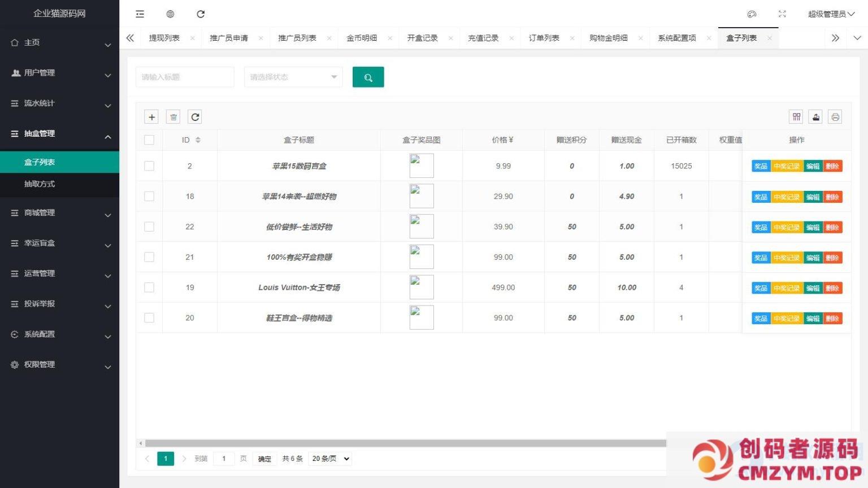The width and height of the screenshot is (868, 488).
Task: Click the print table icon
Action: click(835, 117)
